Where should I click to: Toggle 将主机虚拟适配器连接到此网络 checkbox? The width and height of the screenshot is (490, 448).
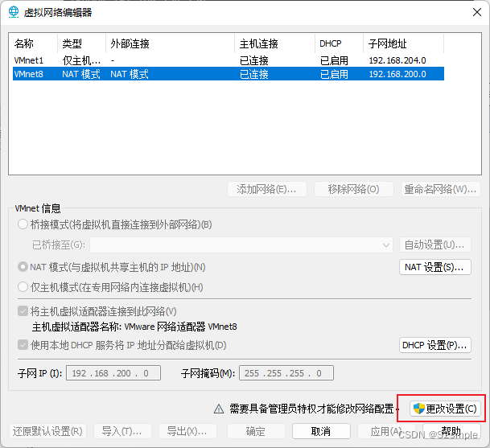tap(23, 311)
